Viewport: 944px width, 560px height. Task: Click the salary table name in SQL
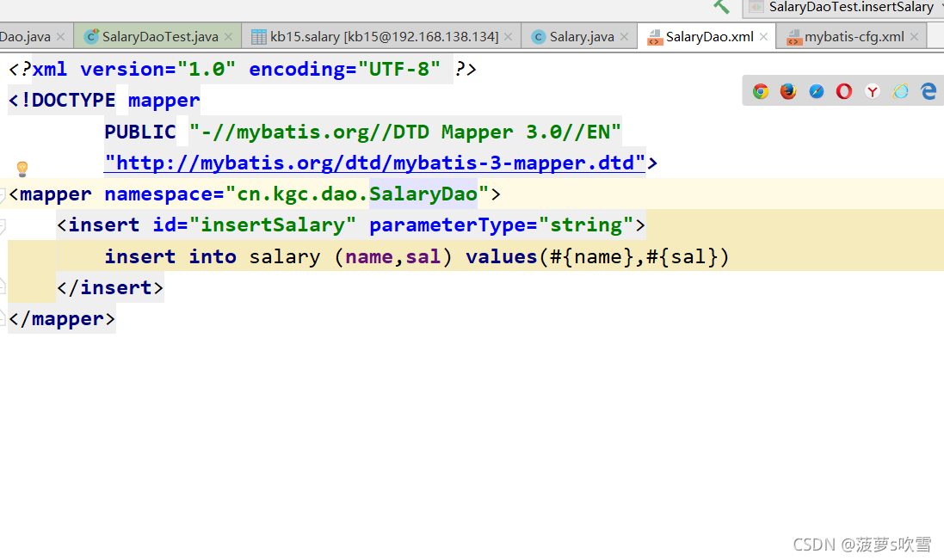[x=284, y=257]
